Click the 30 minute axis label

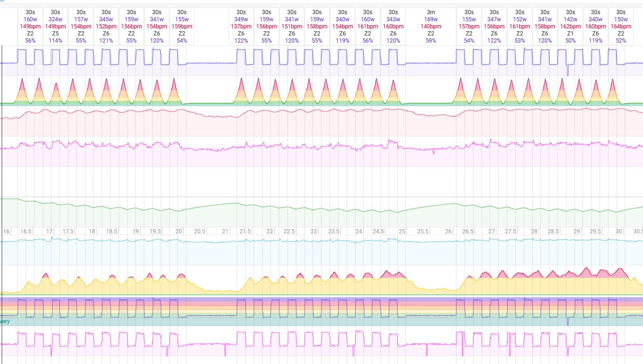[x=619, y=231]
